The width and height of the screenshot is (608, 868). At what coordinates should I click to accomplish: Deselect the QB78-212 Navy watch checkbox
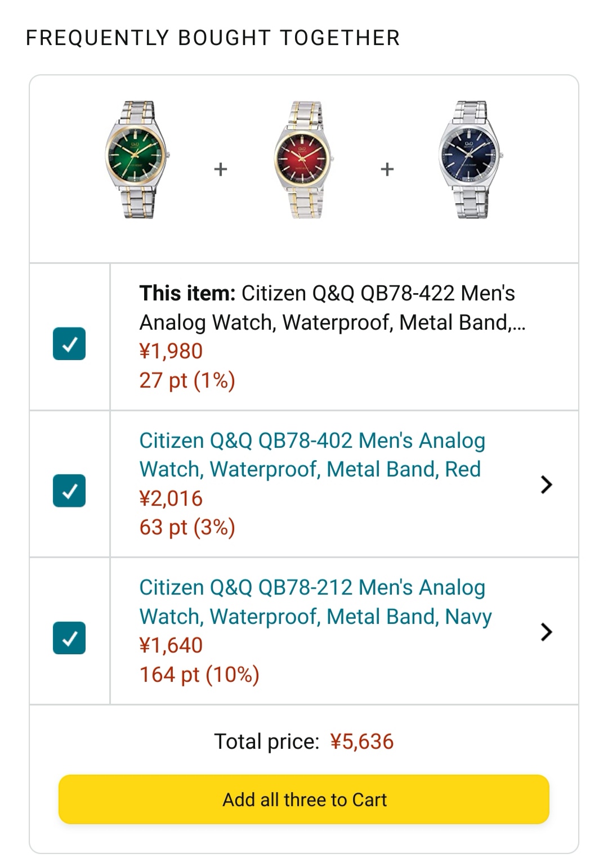coord(69,638)
